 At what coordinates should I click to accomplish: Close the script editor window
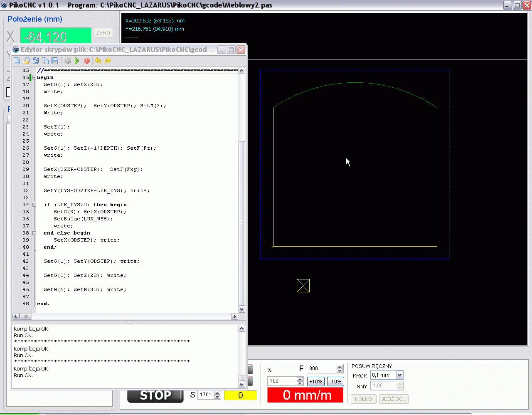(241, 50)
